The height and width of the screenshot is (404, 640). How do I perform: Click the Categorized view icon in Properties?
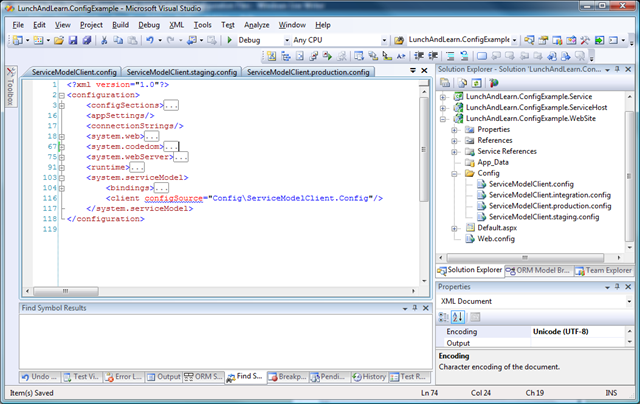coord(443,317)
